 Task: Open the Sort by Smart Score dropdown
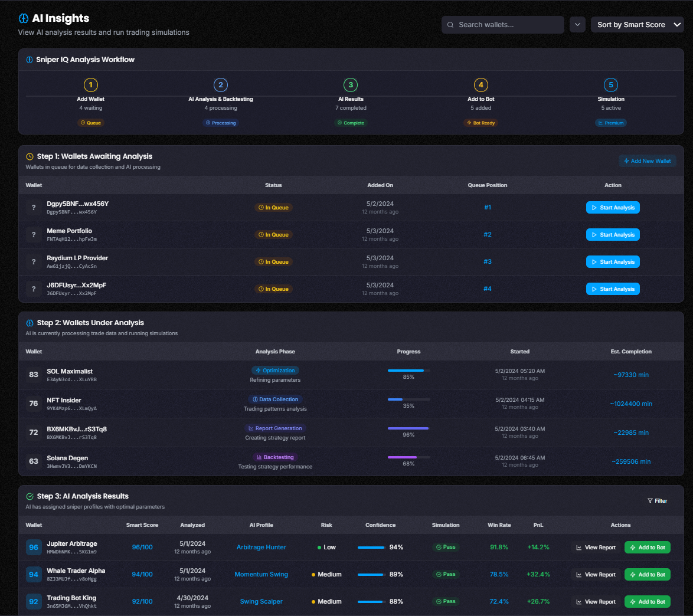point(637,25)
